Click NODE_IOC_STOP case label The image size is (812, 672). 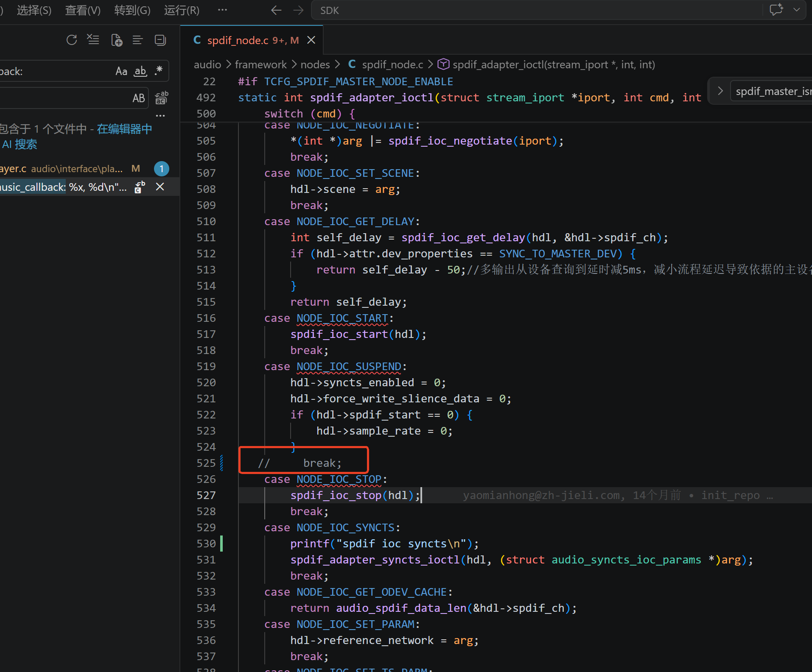tap(339, 479)
